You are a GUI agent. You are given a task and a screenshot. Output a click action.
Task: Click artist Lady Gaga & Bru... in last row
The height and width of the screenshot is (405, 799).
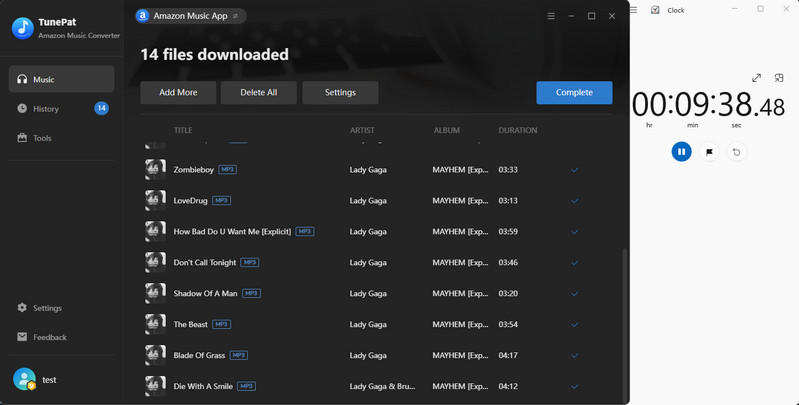(382, 386)
